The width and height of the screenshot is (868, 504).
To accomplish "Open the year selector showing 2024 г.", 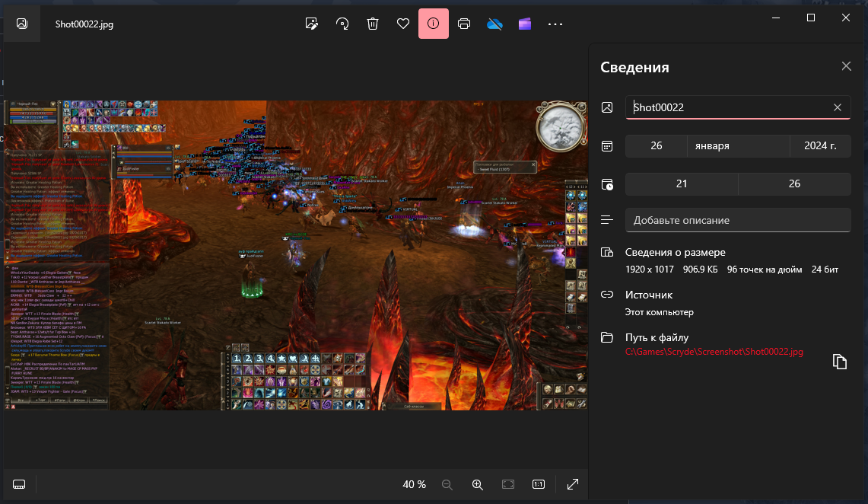I will 819,146.
